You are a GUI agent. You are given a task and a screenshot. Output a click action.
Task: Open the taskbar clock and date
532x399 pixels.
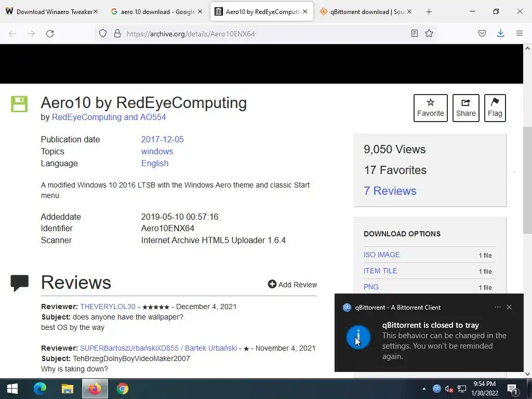point(485,389)
